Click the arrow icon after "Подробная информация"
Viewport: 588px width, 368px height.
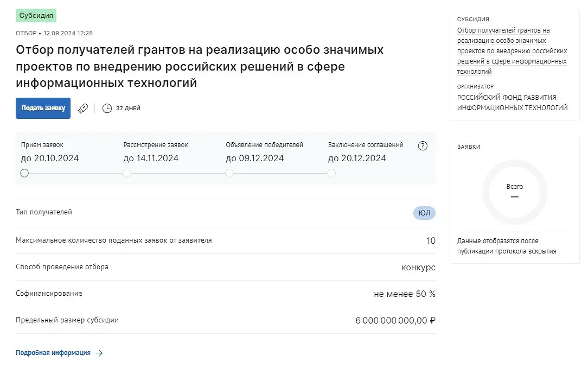99,353
